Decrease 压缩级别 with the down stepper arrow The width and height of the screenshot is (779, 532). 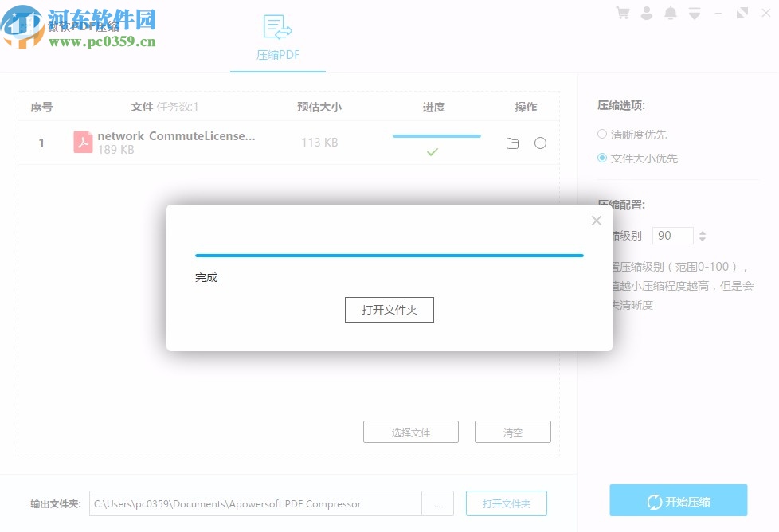702,240
